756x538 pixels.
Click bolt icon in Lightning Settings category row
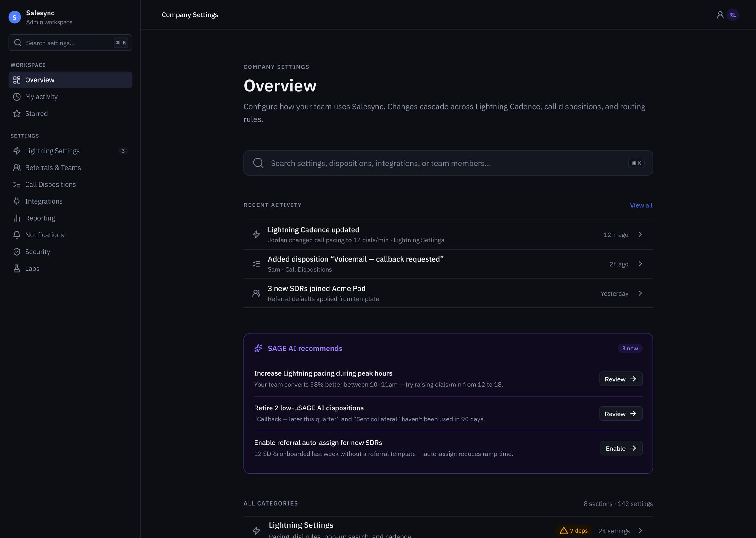(x=256, y=531)
